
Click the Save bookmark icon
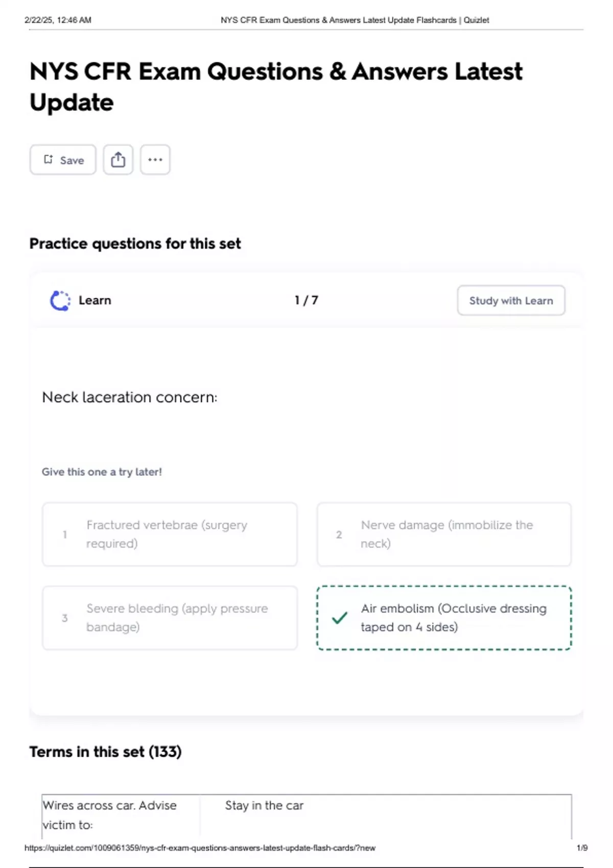49,160
